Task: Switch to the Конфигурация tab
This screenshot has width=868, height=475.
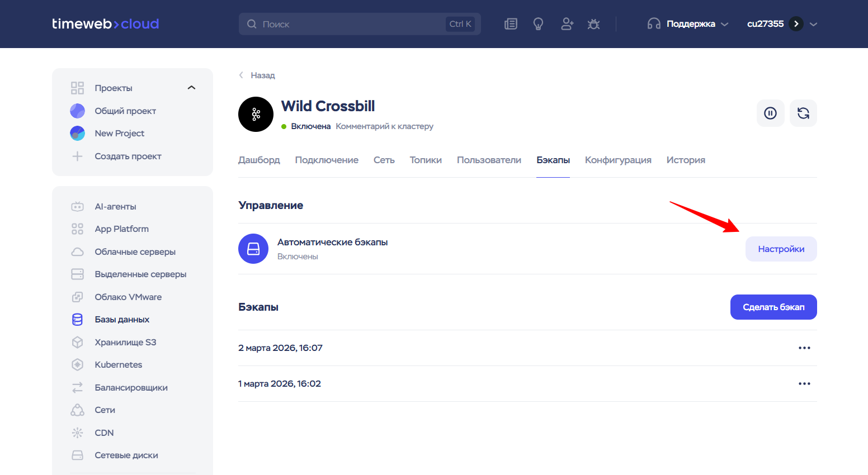Action: click(617, 160)
